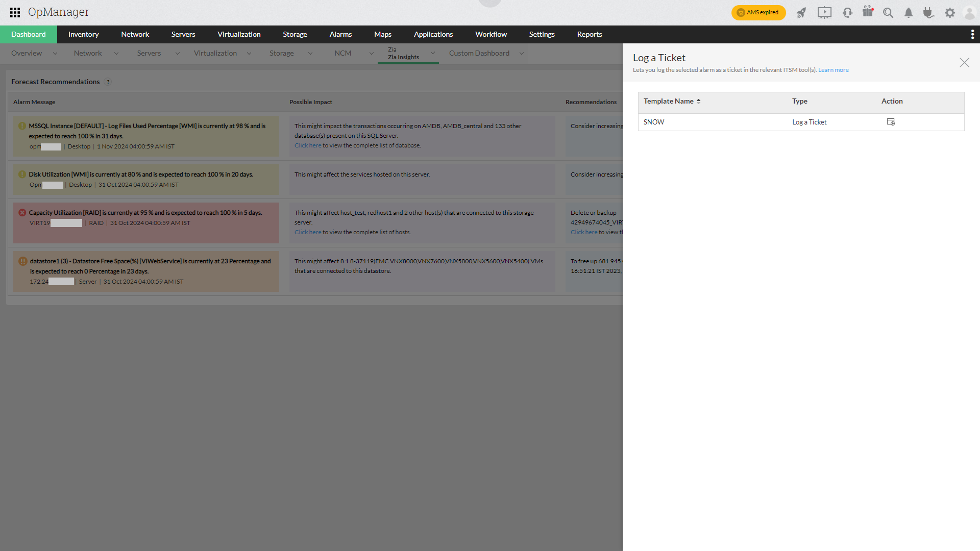Open the what's new gift icon
The image size is (980, 551).
[x=868, y=12]
